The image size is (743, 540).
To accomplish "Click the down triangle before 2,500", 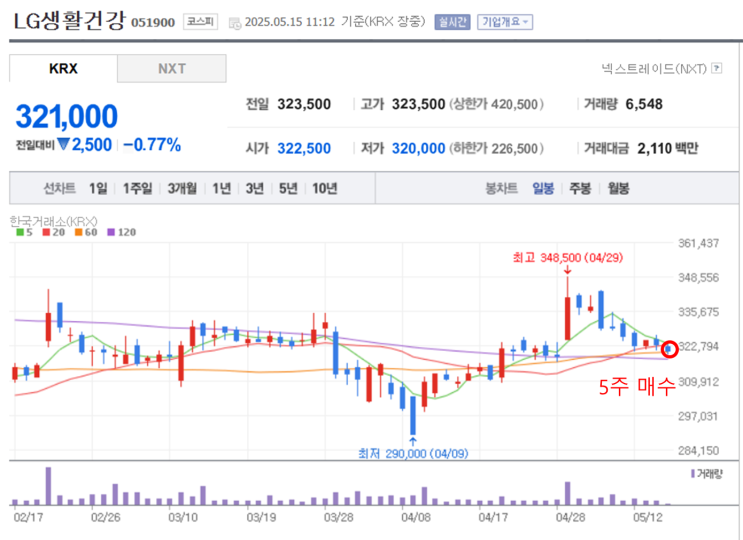I will click(63, 144).
